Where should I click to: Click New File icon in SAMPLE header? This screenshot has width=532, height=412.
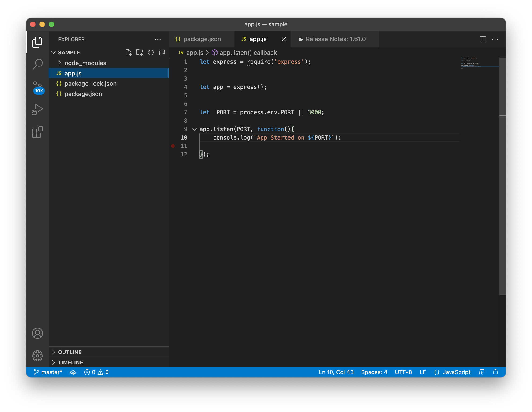128,53
